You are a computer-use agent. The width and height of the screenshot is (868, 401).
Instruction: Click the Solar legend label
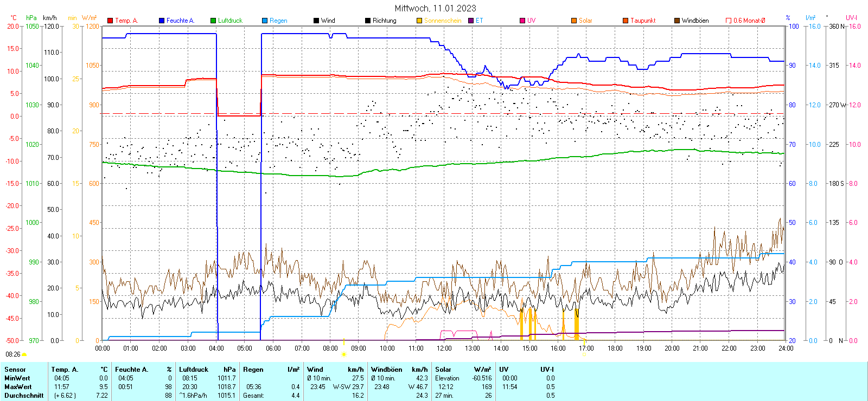pos(585,21)
